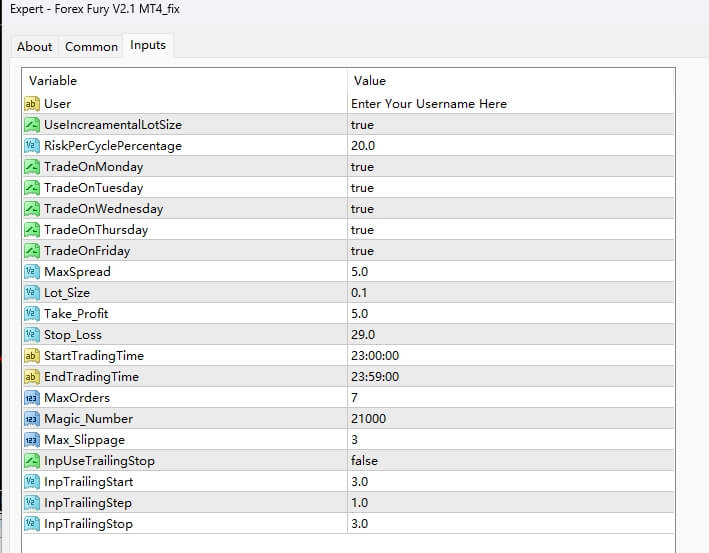The width and height of the screenshot is (709, 553).
Task: Click the TradeOnMonday boolean icon
Action: (x=32, y=166)
